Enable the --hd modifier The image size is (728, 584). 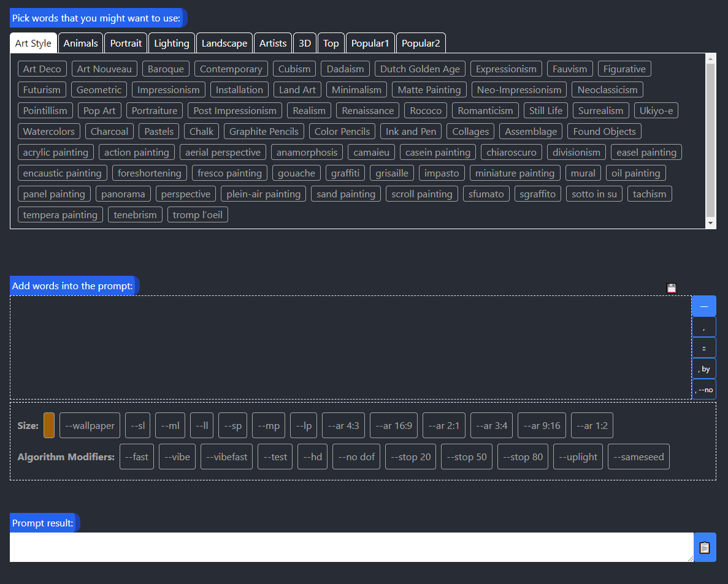coord(312,457)
